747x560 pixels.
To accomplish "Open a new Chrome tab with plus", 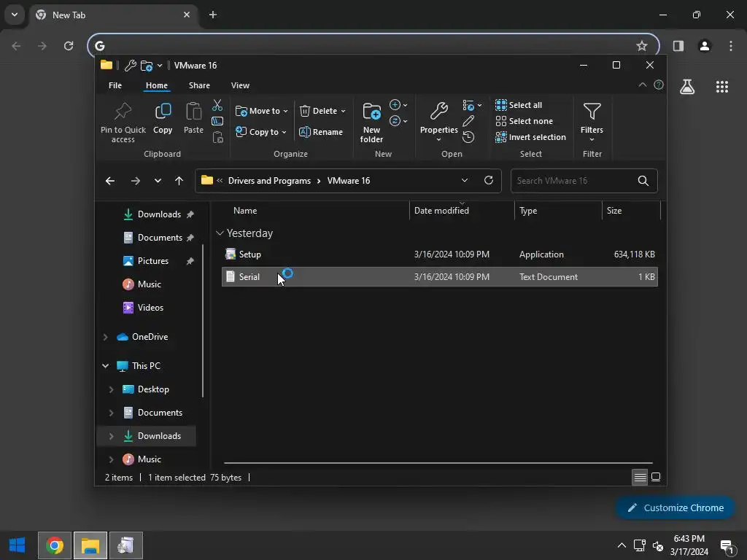I will click(x=213, y=15).
